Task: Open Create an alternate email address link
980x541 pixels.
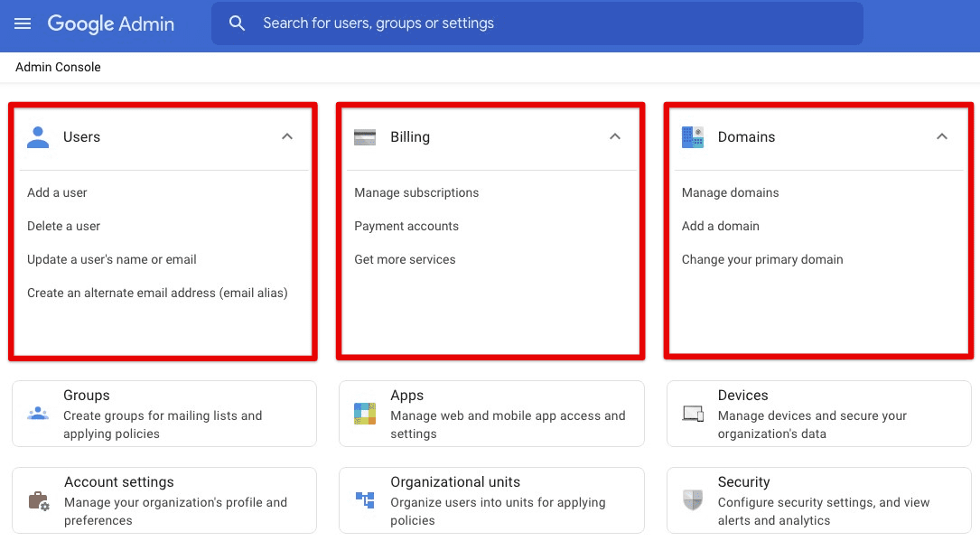Action: 157,293
